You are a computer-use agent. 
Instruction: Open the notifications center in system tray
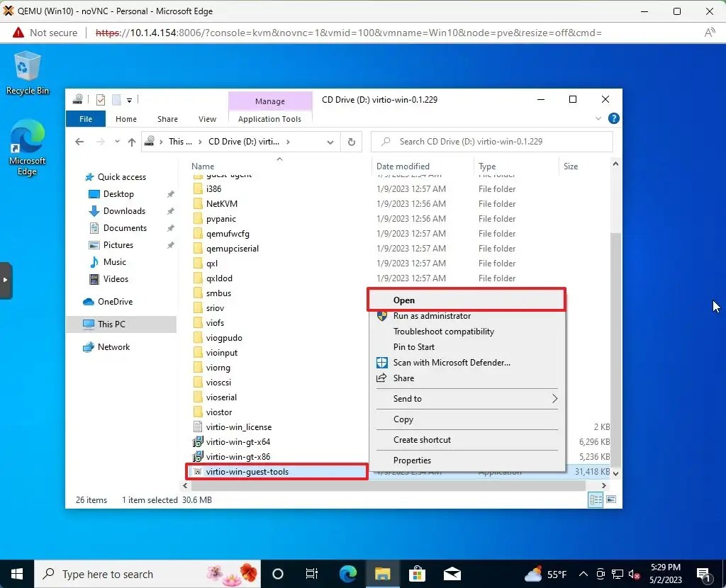tap(703, 574)
